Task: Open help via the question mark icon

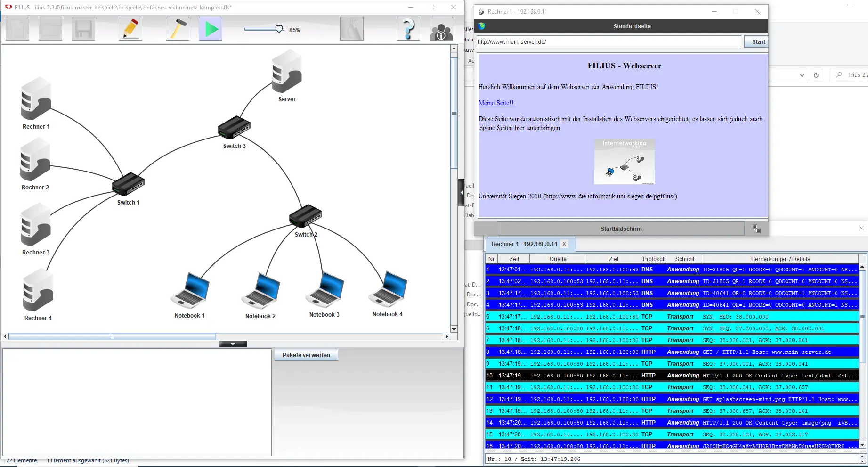Action: pyautogui.click(x=408, y=29)
